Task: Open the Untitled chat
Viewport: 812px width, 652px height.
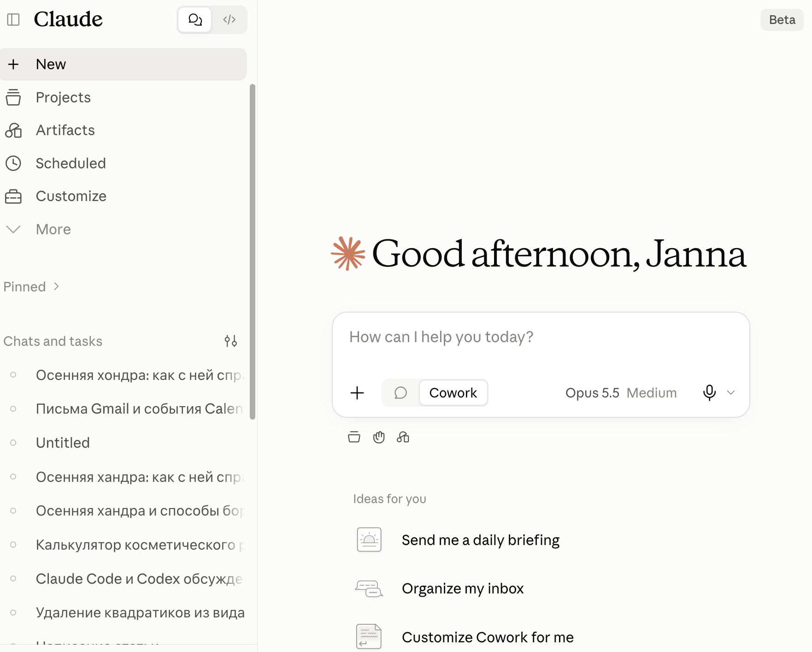Action: pyautogui.click(x=123, y=443)
